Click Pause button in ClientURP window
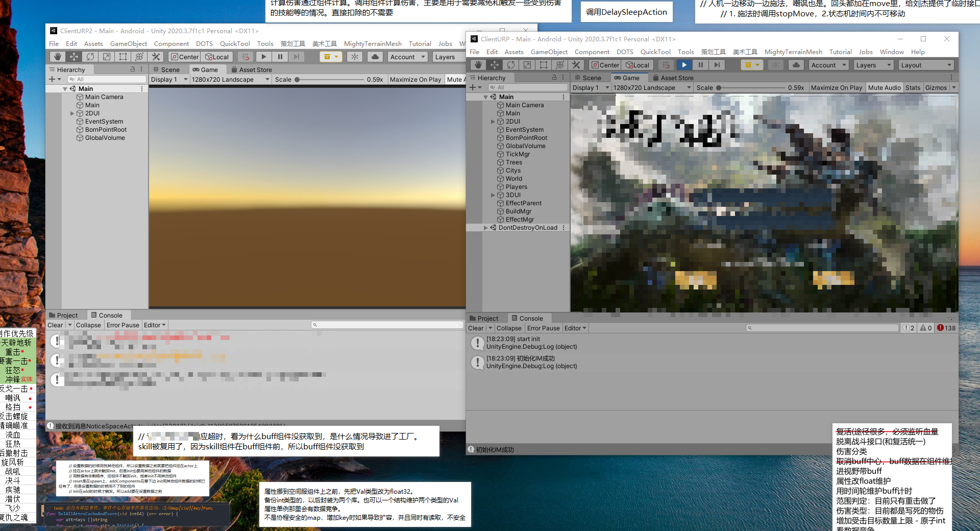Screen dimensions: 980x531 [x=701, y=65]
